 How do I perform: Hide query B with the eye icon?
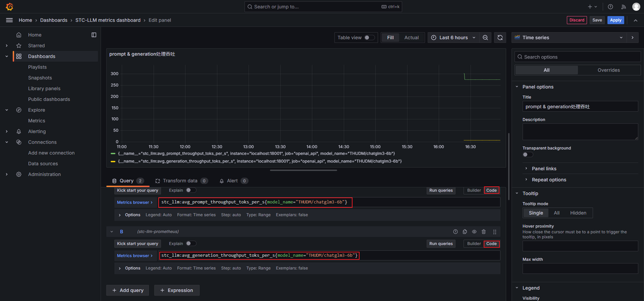474,232
